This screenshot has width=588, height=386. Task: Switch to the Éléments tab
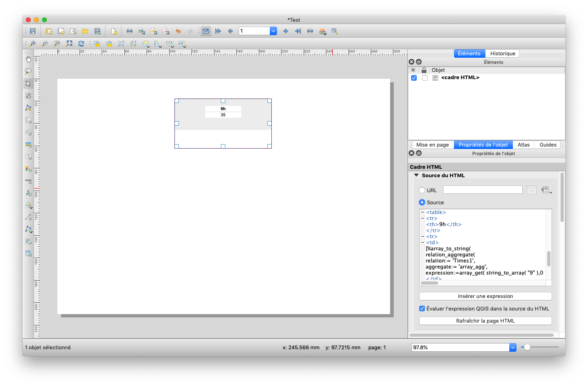pos(469,53)
